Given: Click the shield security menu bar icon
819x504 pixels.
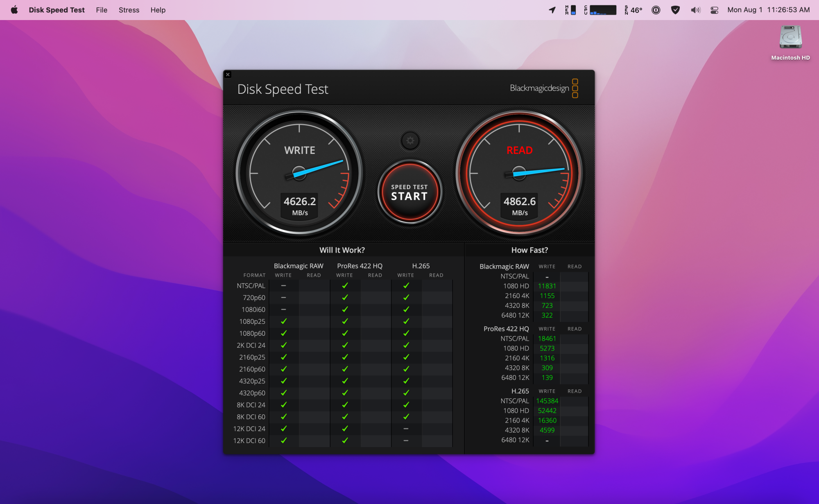Looking at the screenshot, I should click(x=676, y=10).
